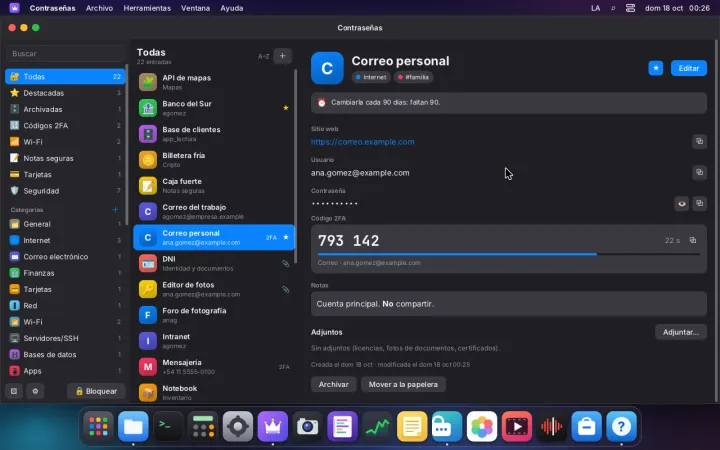Open the camera app in the dock
Screen dimensions: 720x450
pyautogui.click(x=308, y=426)
